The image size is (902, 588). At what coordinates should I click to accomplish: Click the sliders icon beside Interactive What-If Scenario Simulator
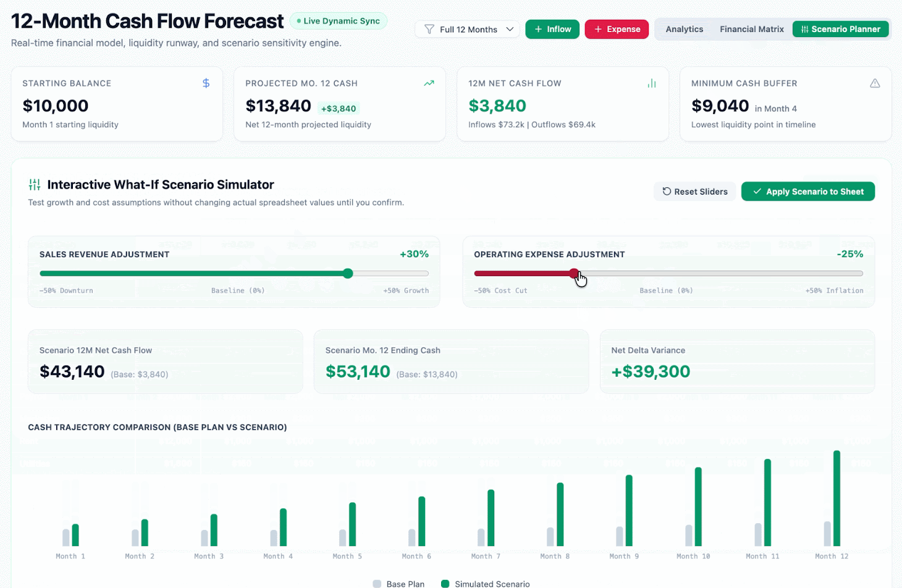coord(35,185)
